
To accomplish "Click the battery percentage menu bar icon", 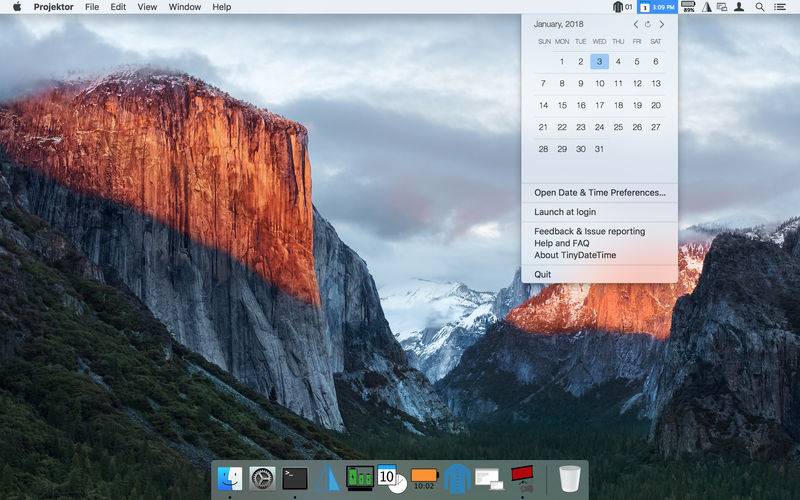I will (x=688, y=7).
